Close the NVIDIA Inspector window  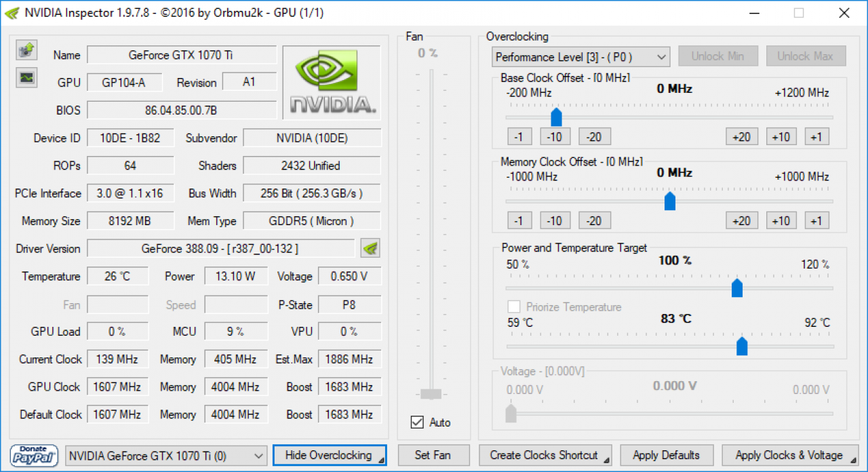pyautogui.click(x=843, y=13)
